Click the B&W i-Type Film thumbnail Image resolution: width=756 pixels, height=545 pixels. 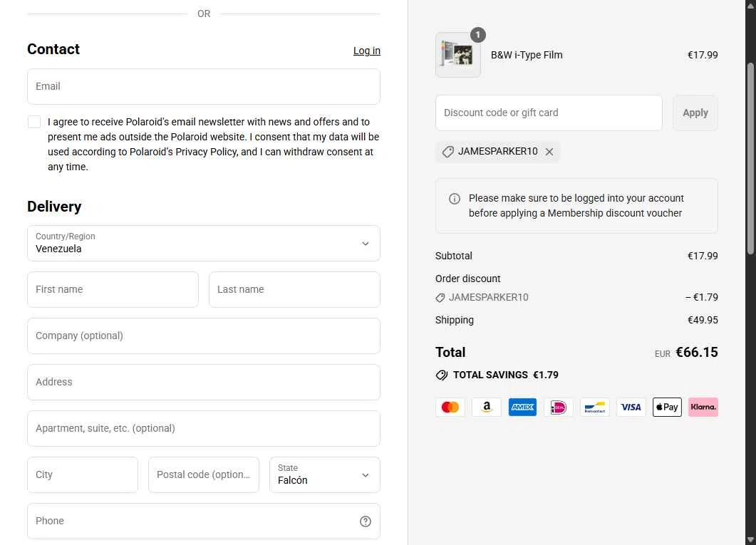point(458,54)
